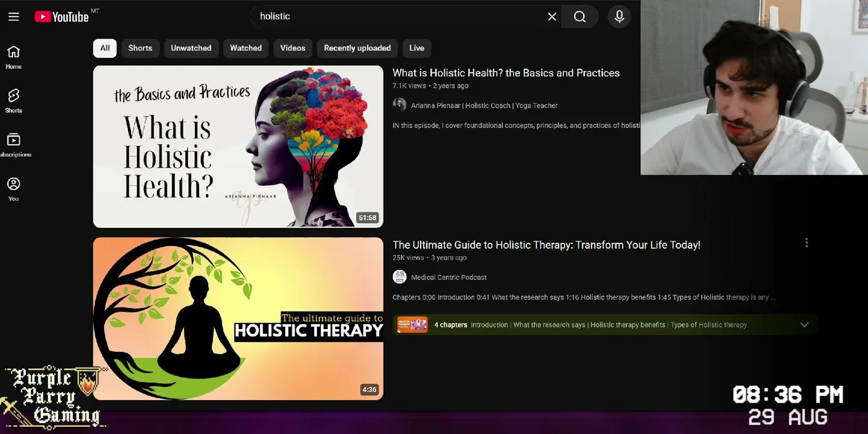The height and width of the screenshot is (434, 868).
Task: Click the 25K views metadata
Action: point(409,258)
